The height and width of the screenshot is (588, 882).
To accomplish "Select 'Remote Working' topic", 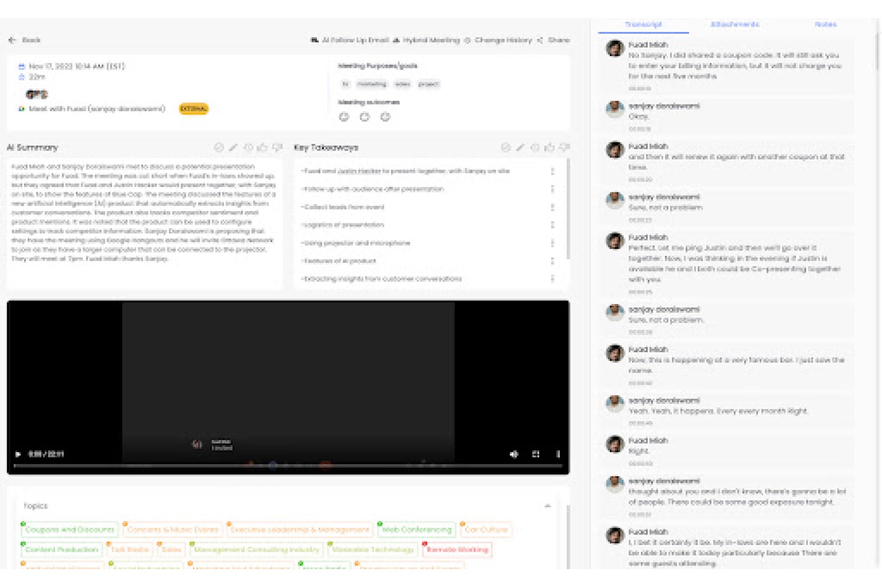I will 457,550.
